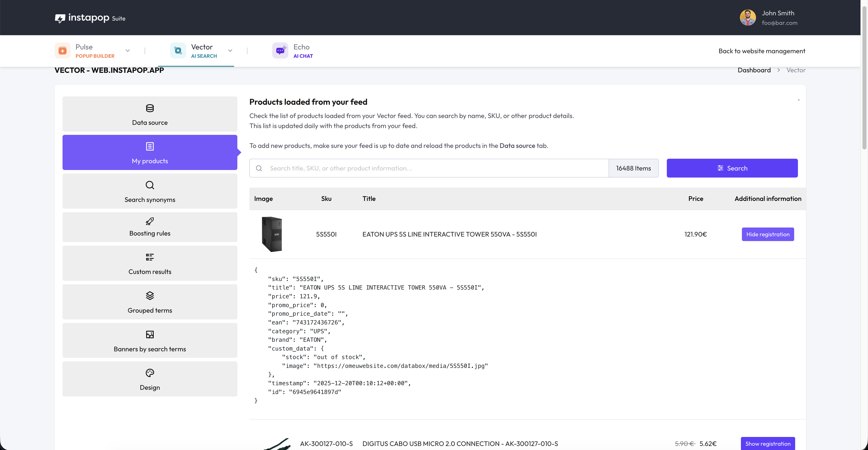This screenshot has width=868, height=450.
Task: Select the My products tab
Action: (x=150, y=153)
